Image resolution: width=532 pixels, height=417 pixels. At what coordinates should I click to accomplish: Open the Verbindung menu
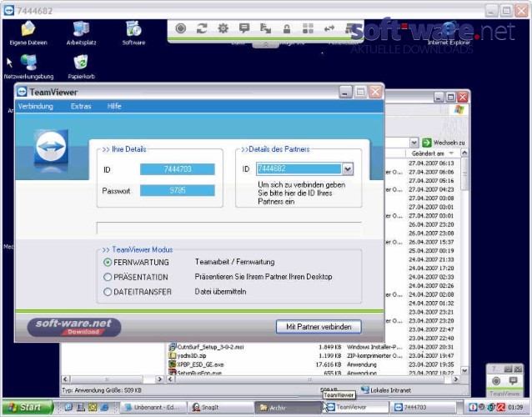[x=36, y=106]
